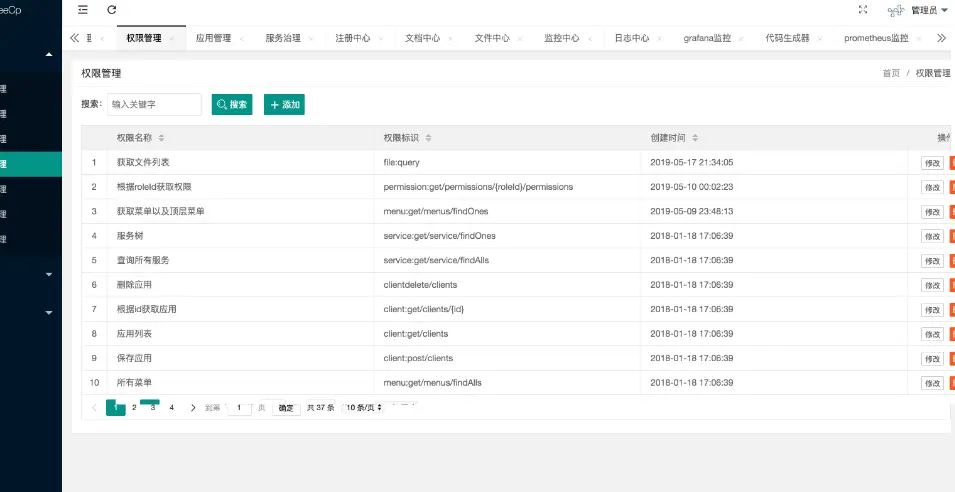Go to page 4 in pagination
This screenshot has width=955, height=492.
172,407
